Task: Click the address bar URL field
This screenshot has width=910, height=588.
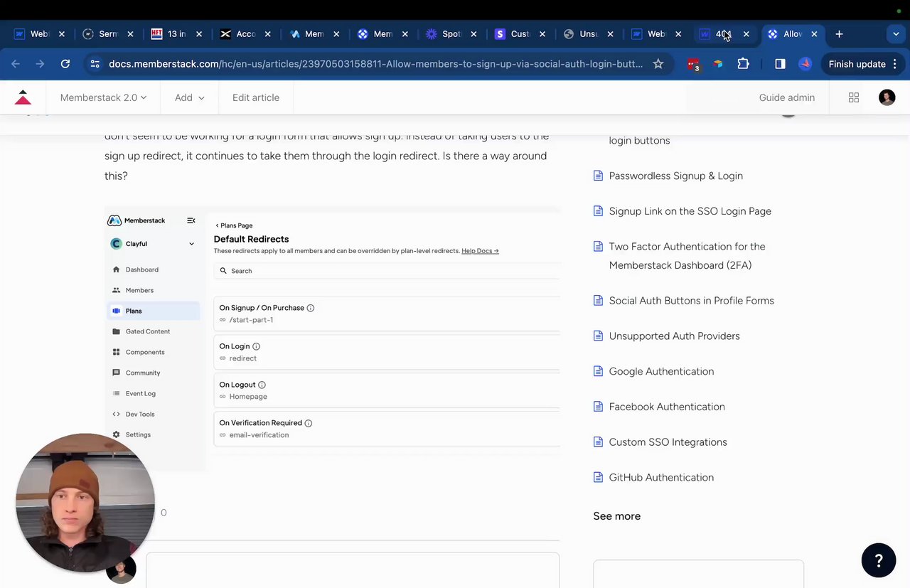Action: [x=375, y=64]
